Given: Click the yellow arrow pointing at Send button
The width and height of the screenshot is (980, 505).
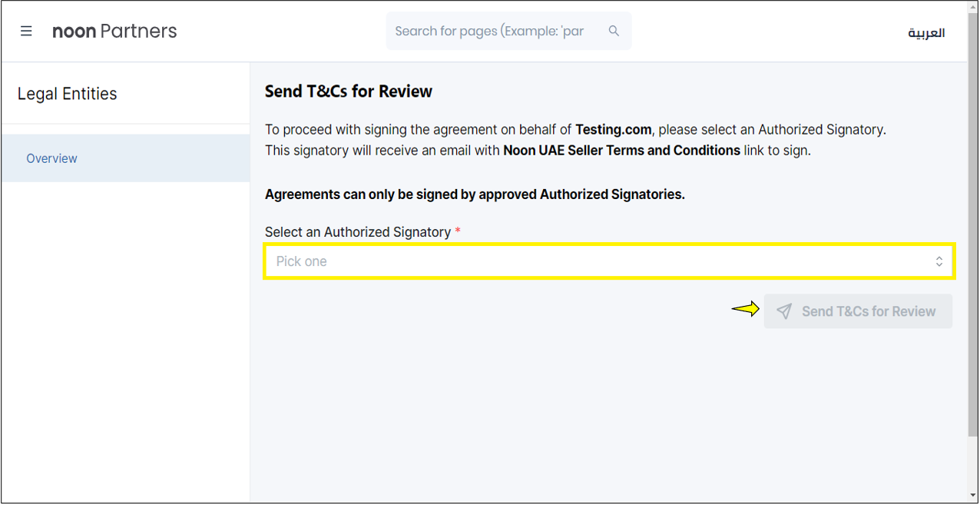Looking at the screenshot, I should [745, 309].
